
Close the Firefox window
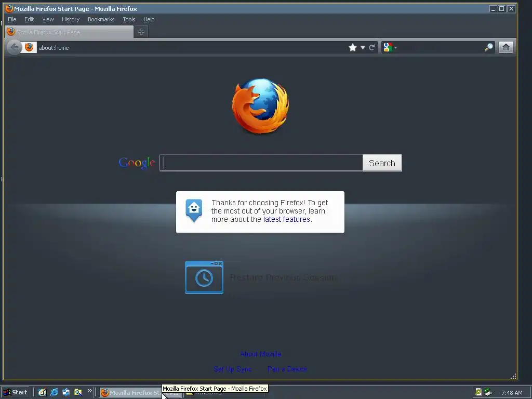[511, 9]
